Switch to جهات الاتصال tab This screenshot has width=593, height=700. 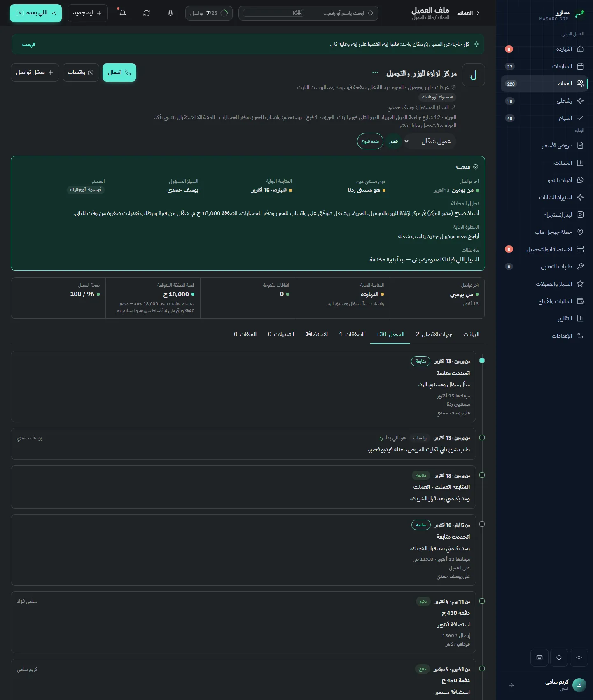coord(434,334)
